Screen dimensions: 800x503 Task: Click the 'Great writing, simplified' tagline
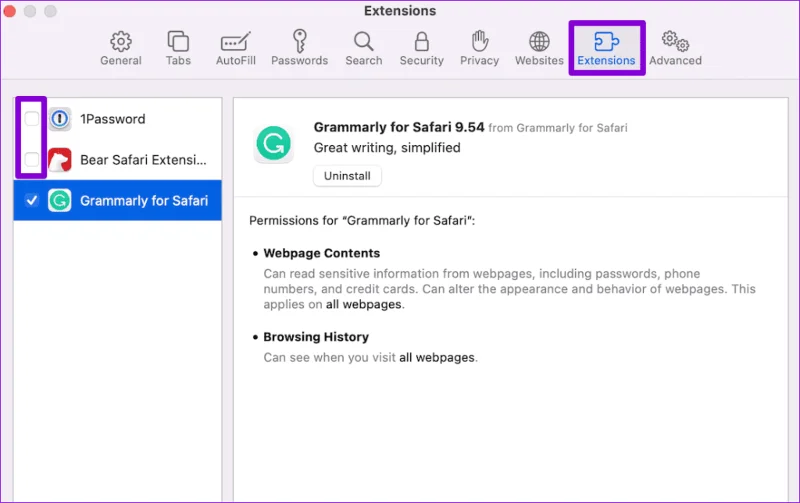387,147
